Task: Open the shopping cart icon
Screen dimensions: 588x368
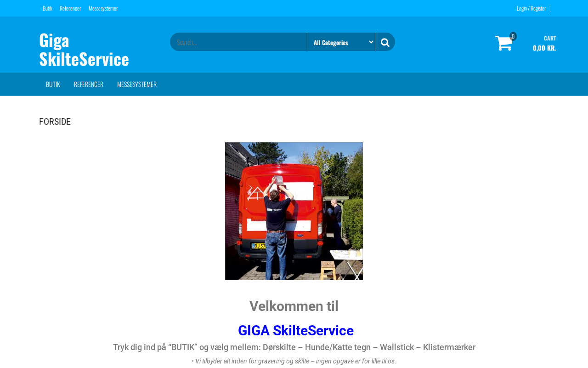Action: [x=503, y=43]
